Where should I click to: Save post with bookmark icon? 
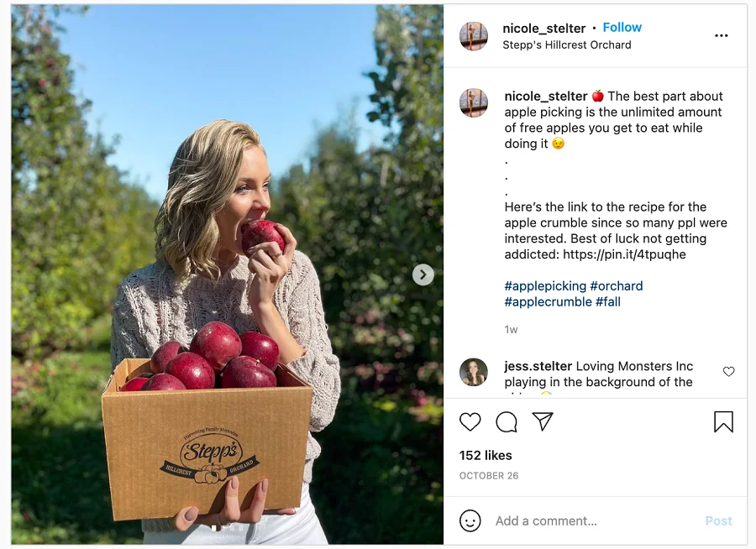(x=723, y=421)
